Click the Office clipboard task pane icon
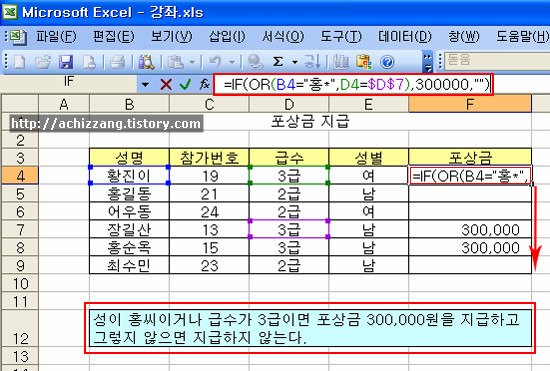Screen dimensions: 550x371 (x=364, y=62)
